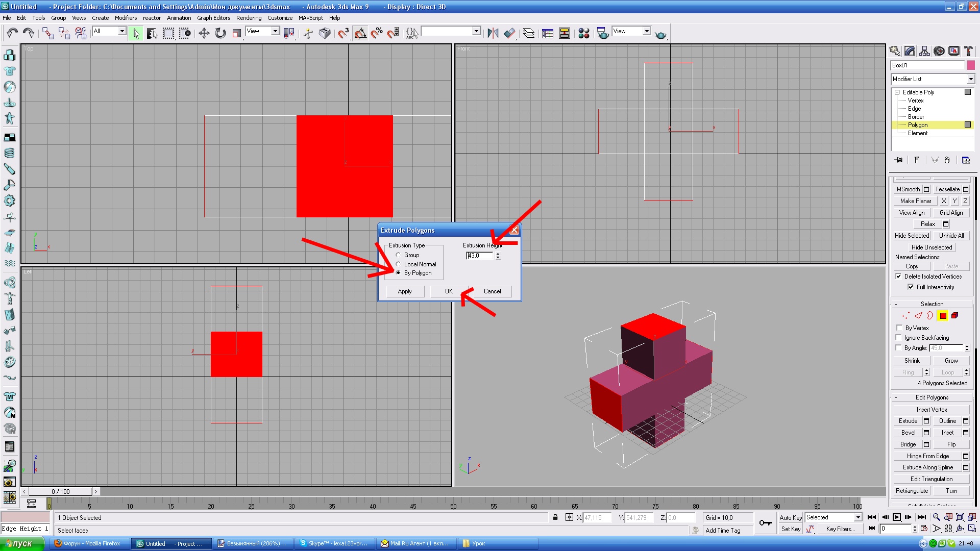This screenshot has height=551, width=980.
Task: Select the Rotate transform tool
Action: pyautogui.click(x=220, y=33)
